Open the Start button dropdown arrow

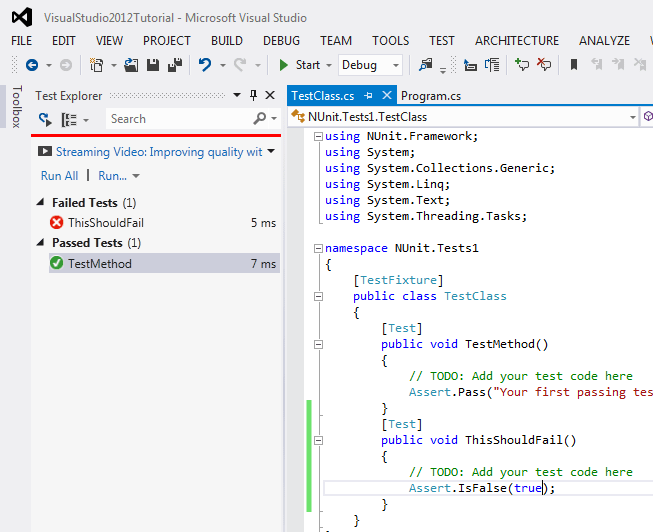tap(329, 65)
